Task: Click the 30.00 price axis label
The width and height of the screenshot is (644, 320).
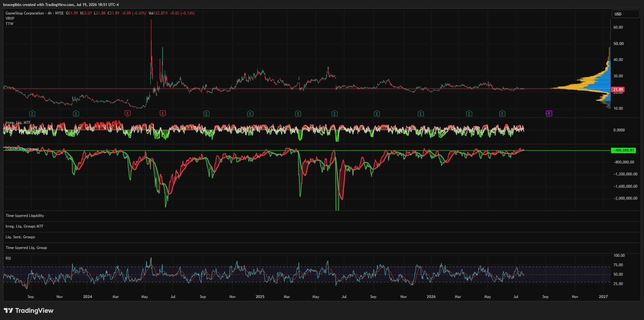Action: [618, 76]
